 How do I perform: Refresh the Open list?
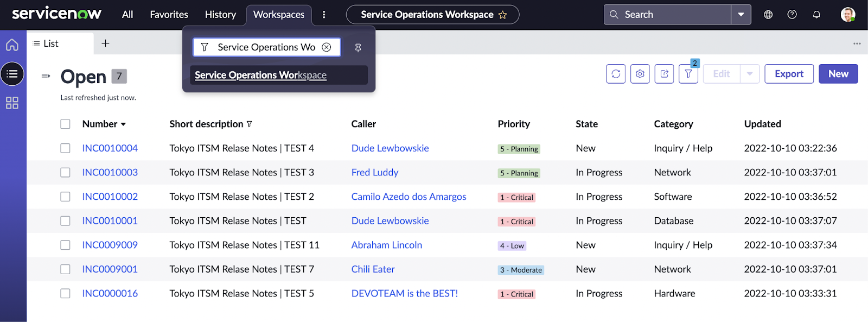616,74
